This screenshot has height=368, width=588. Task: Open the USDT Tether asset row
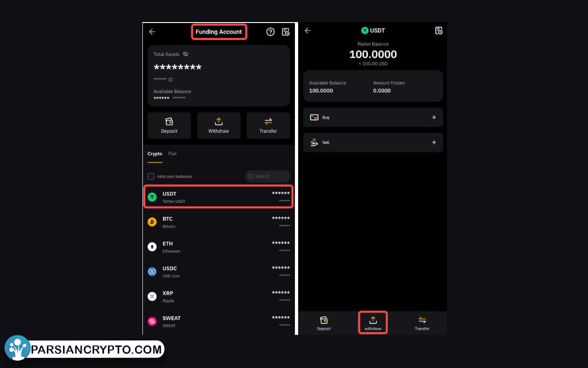219,197
